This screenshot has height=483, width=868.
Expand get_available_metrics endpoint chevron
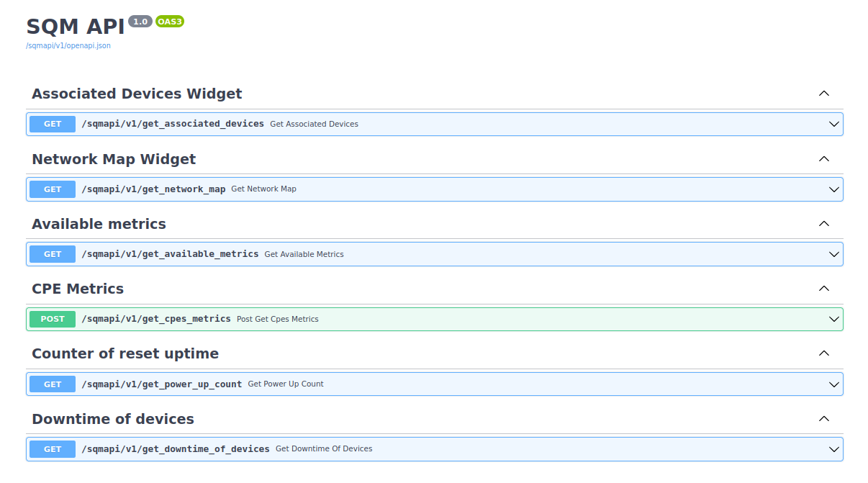click(x=833, y=254)
